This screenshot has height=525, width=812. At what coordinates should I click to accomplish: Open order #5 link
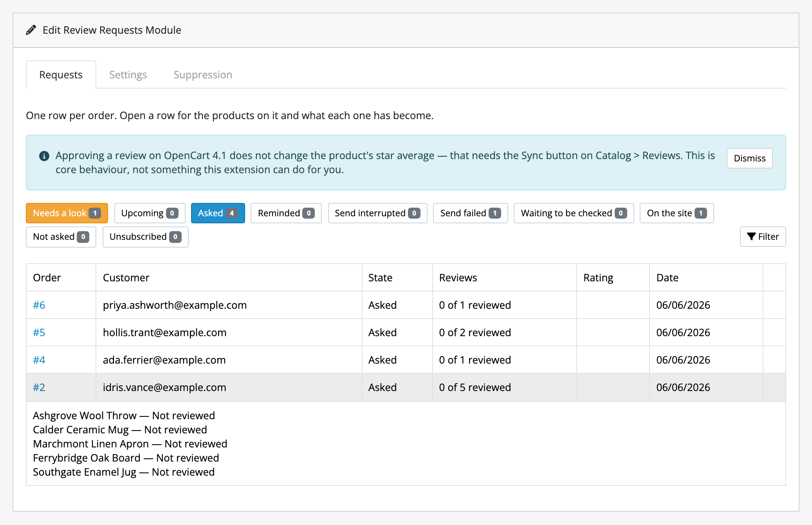(x=39, y=332)
